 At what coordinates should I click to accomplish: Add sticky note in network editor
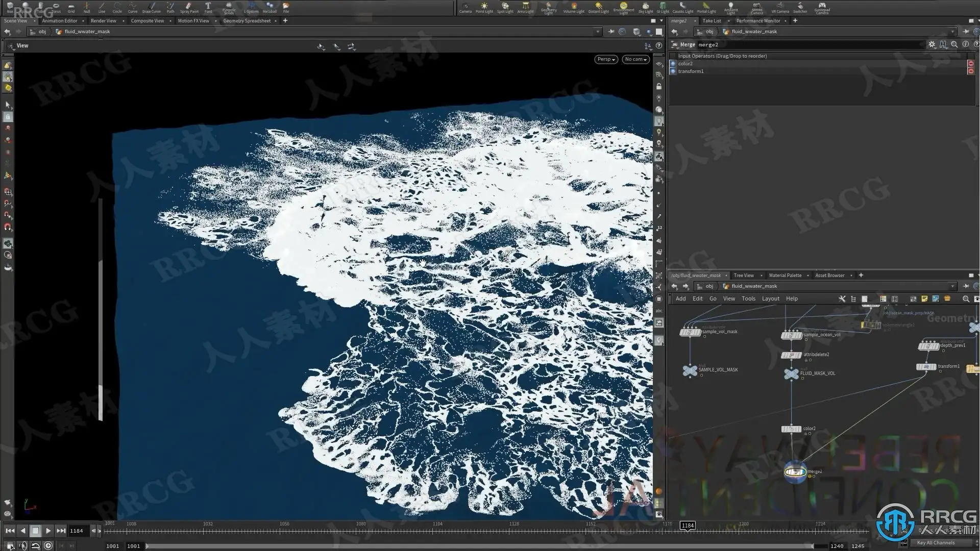[x=924, y=299]
